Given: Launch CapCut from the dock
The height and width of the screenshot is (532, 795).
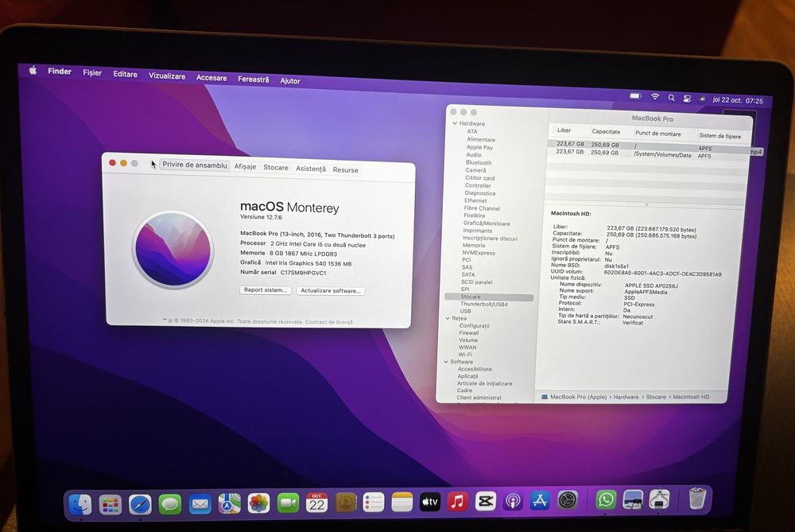Looking at the screenshot, I should tap(485, 502).
